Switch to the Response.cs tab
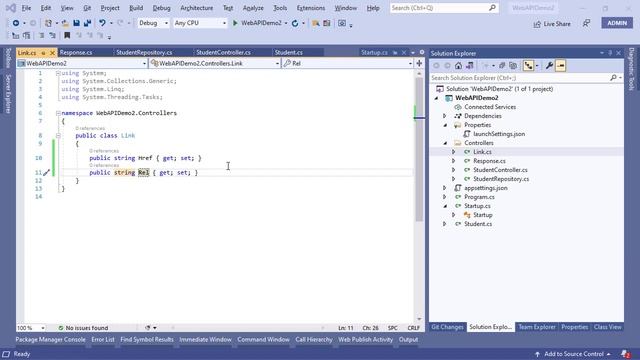The width and height of the screenshot is (640, 360). (x=76, y=52)
